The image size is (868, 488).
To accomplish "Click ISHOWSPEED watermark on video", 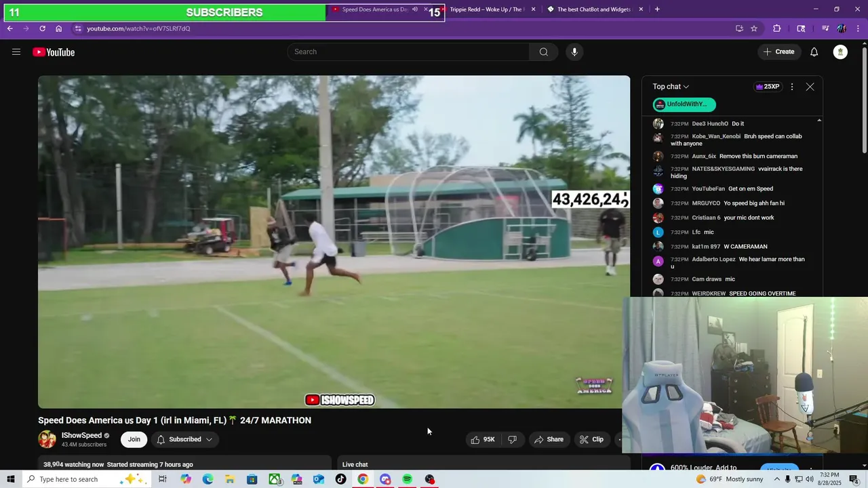I will click(340, 400).
